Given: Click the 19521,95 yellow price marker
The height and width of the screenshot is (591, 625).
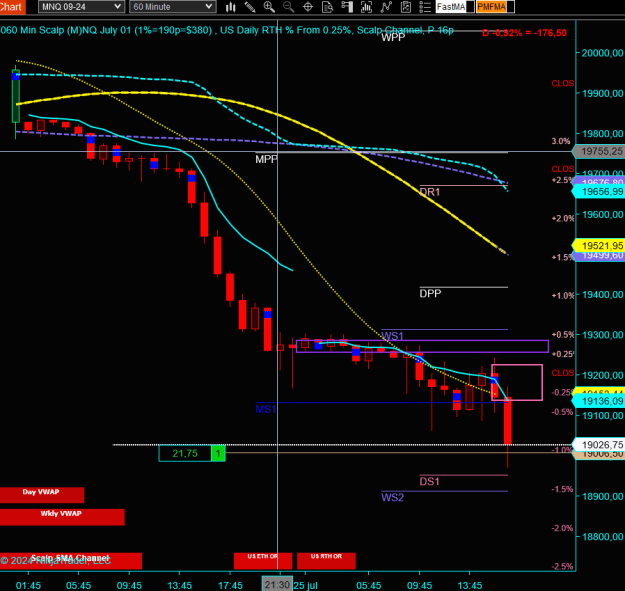Looking at the screenshot, I should coord(599,245).
